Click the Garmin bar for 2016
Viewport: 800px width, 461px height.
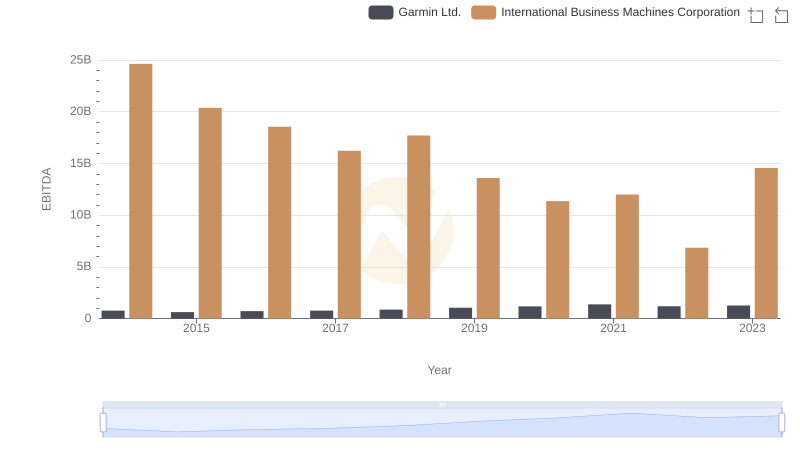click(x=252, y=315)
